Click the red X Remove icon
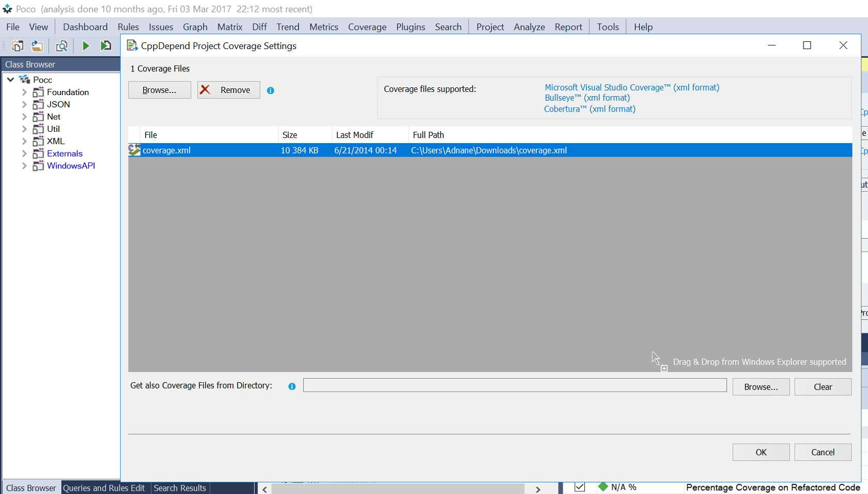This screenshot has height=494, width=868. click(x=205, y=90)
